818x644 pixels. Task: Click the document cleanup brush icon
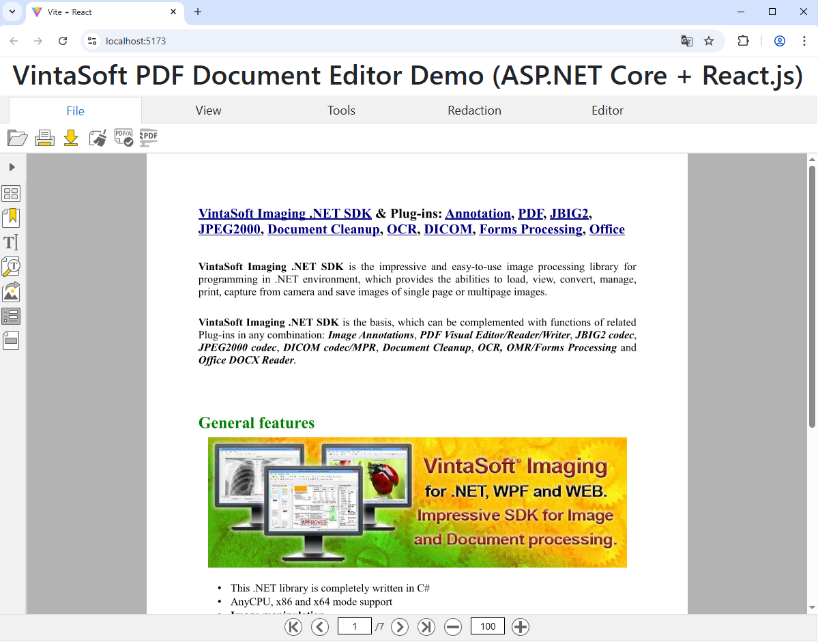(x=98, y=138)
